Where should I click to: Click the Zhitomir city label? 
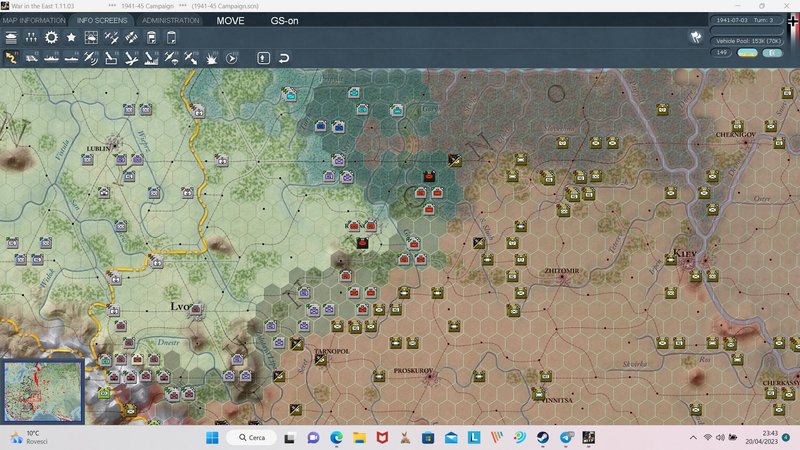[561, 270]
